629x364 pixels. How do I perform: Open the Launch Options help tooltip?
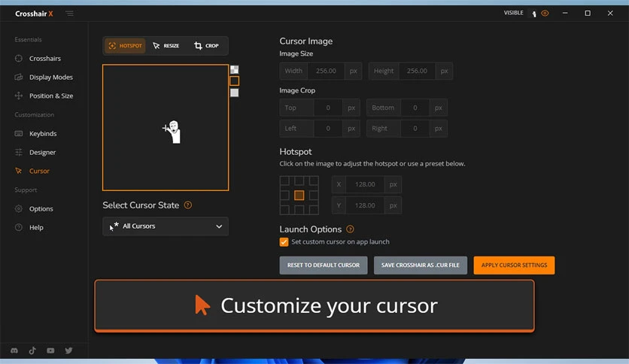point(350,229)
